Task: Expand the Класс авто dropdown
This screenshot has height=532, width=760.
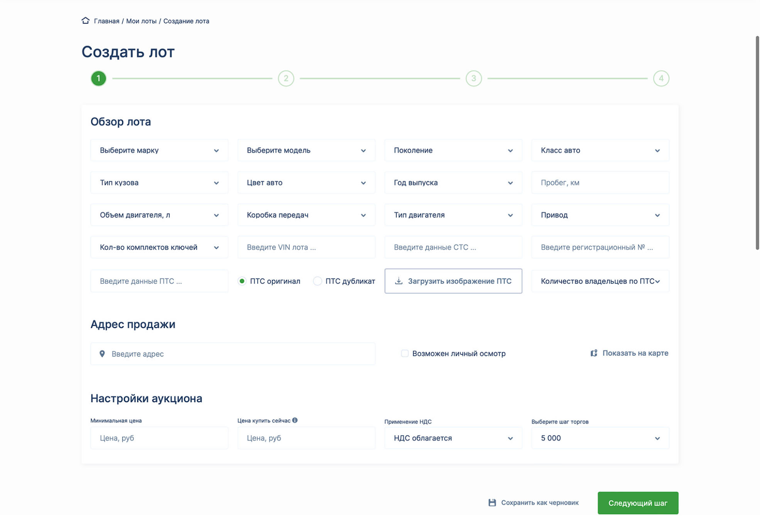Action: tap(600, 150)
